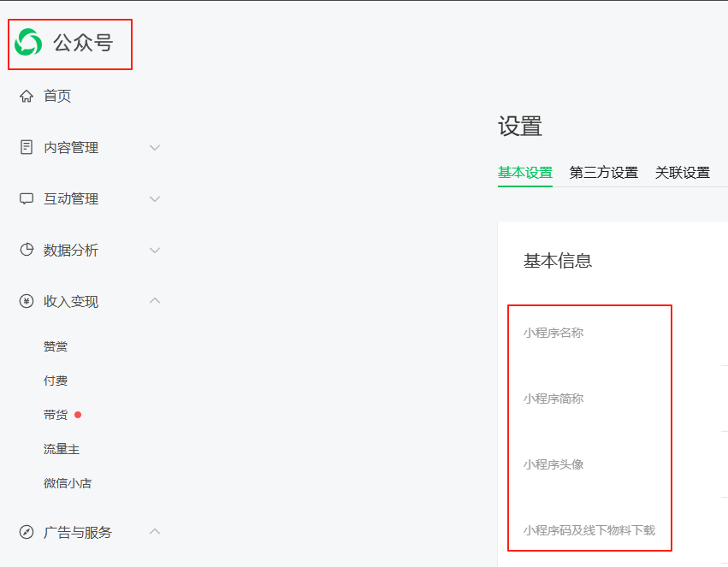The width and height of the screenshot is (728, 567).
Task: Click the green 公众号 logo icon
Action: pos(28,42)
